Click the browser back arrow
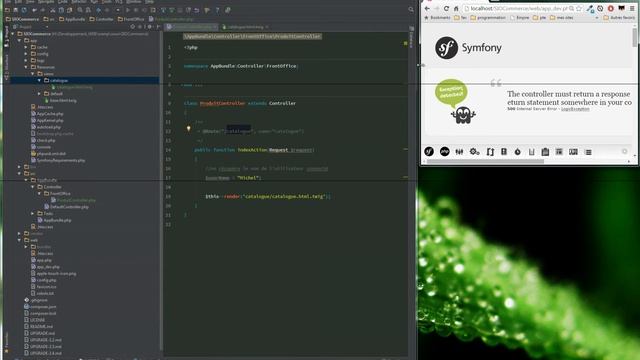This screenshot has width=640, height=360. 427,9
